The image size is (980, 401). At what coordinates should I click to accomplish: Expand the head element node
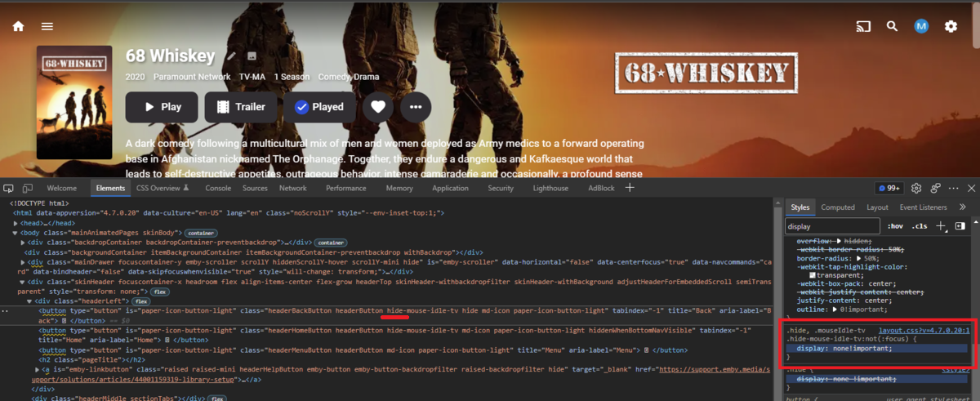click(16, 222)
